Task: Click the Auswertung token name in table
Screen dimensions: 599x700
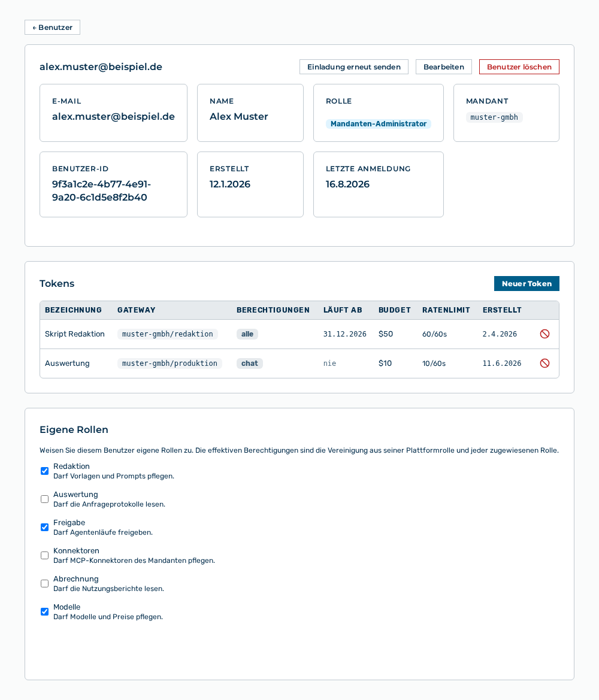Action: 67,363
